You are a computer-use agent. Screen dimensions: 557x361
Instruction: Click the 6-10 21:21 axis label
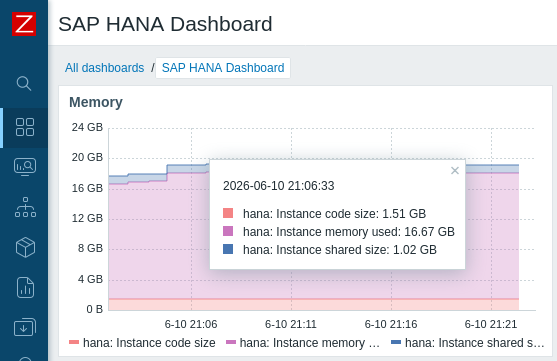[x=491, y=324]
